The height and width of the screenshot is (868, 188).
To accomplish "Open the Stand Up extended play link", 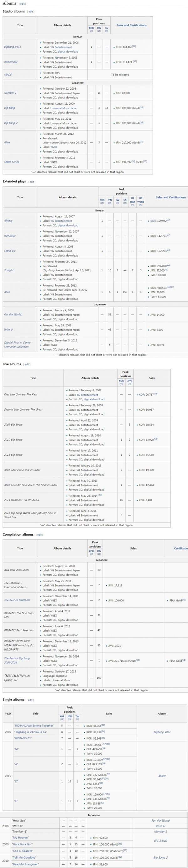I will [x=10, y=251].
